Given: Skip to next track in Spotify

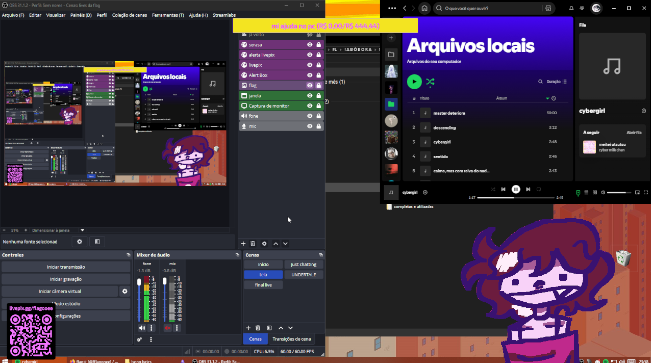Looking at the screenshot, I should (x=528, y=189).
